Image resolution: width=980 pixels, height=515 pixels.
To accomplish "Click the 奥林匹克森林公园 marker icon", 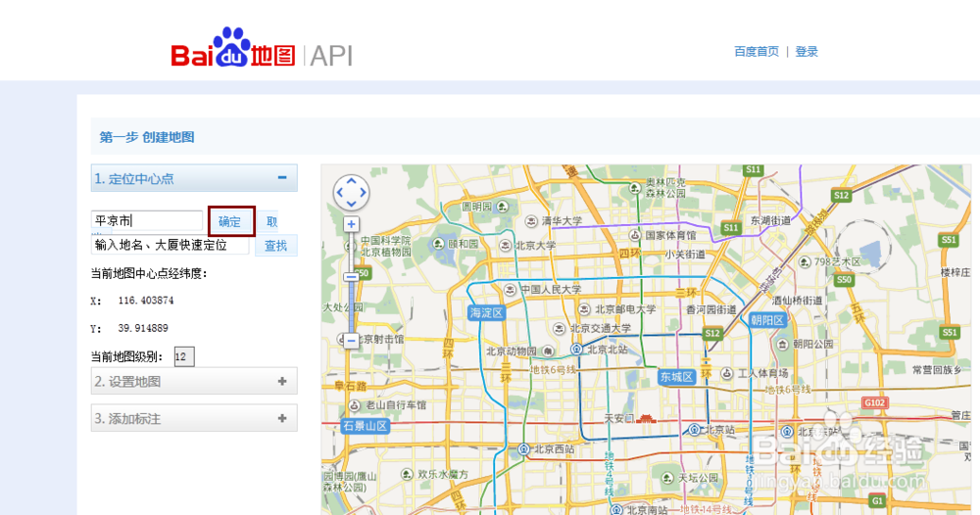I will tap(635, 188).
